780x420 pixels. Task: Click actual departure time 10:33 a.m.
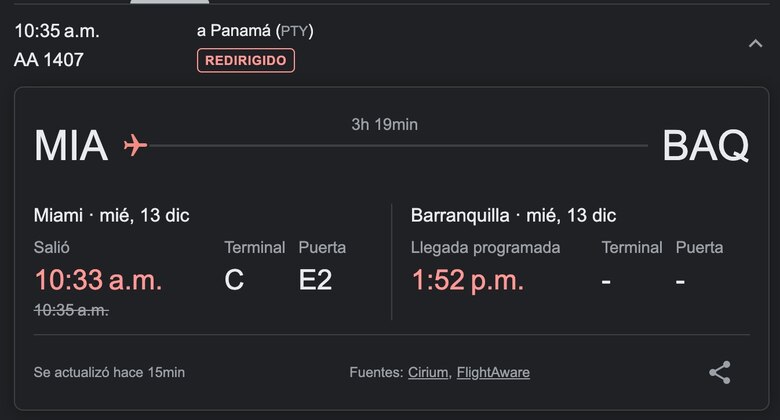[x=98, y=280]
